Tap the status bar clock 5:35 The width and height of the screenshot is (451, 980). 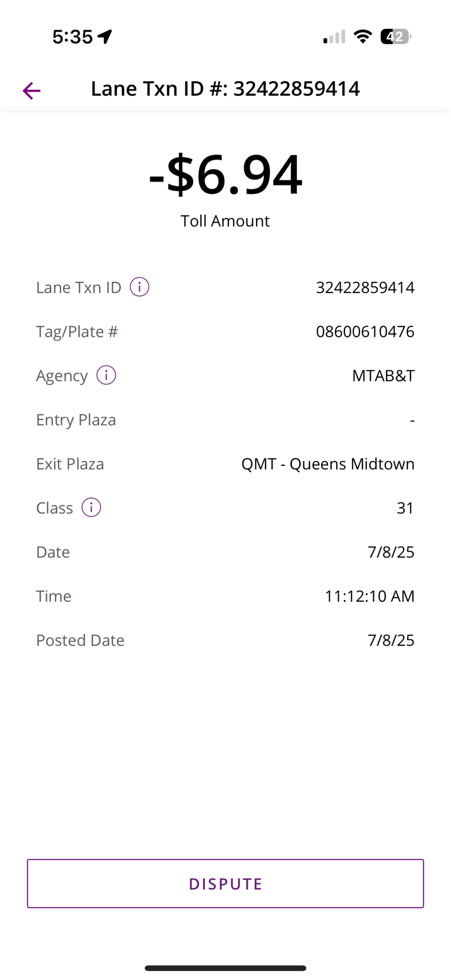(x=72, y=37)
